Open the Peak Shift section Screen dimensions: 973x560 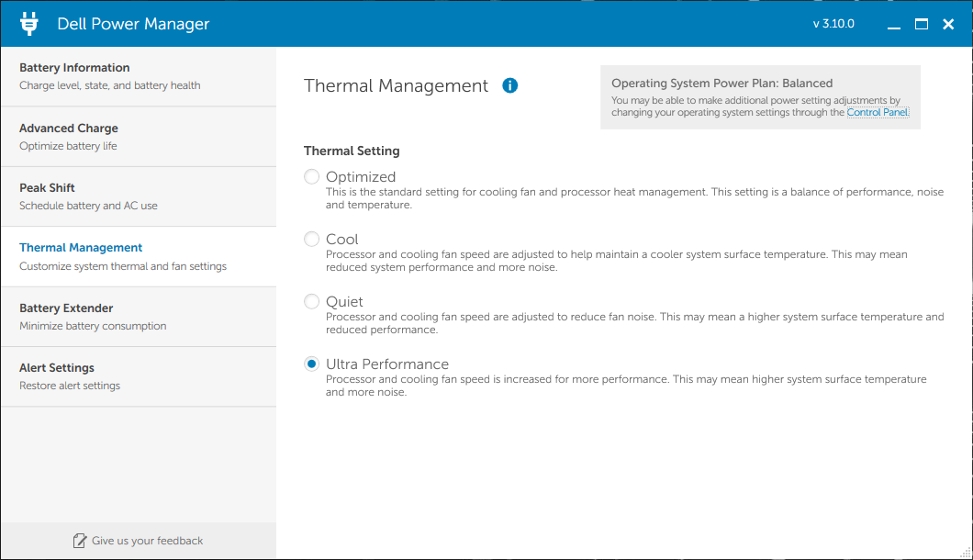point(138,196)
